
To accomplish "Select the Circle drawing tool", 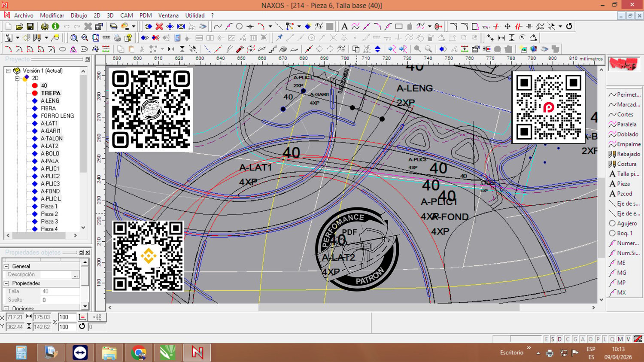I will click(x=240, y=27).
